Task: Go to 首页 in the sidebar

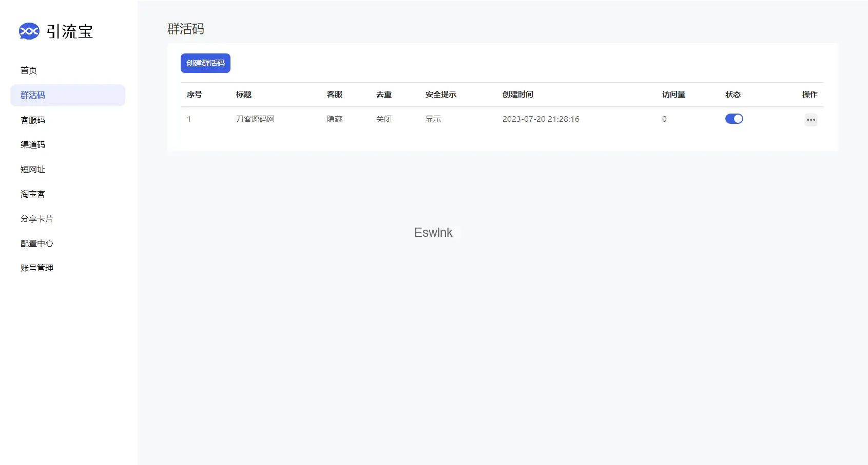Action: tap(29, 70)
